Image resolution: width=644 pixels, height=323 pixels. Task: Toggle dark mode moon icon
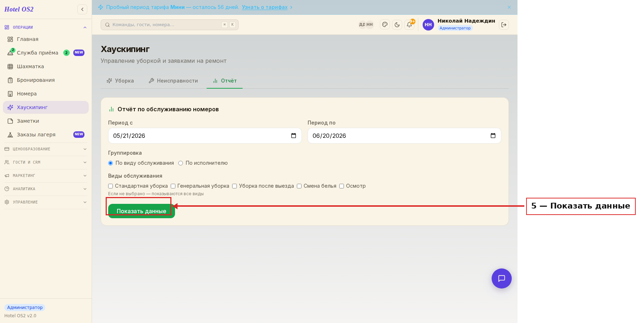point(397,25)
